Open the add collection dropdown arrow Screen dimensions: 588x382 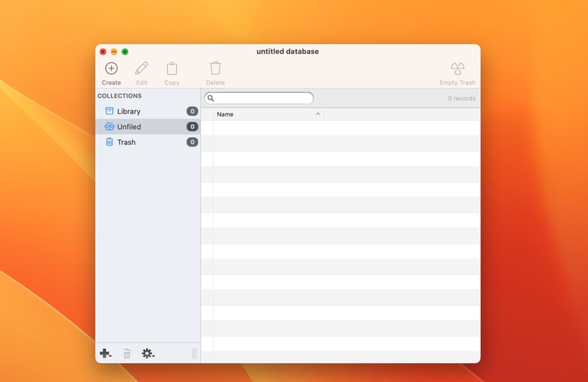pos(110,357)
